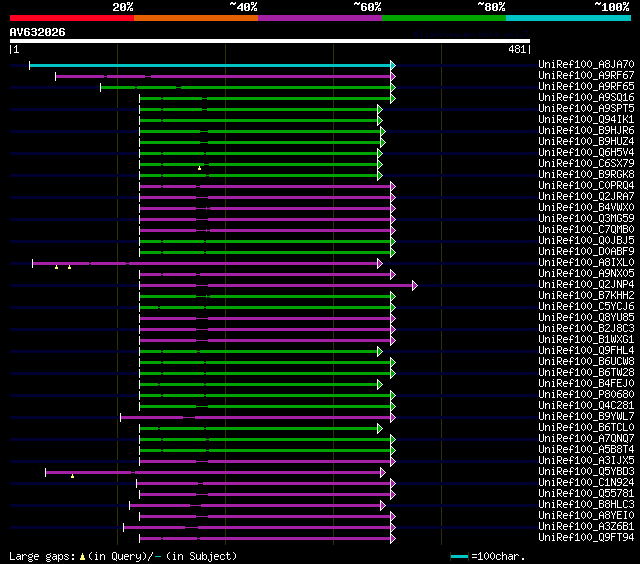
Task: Click the arrowhead ending the cyan A8JA70 alignment
Action: pyautogui.click(x=393, y=65)
